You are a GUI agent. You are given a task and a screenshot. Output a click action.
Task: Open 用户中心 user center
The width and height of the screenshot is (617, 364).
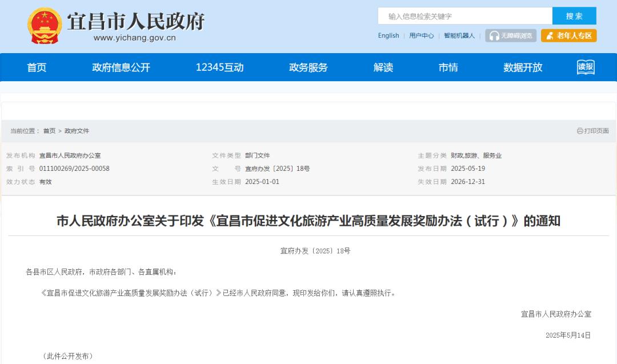point(422,35)
